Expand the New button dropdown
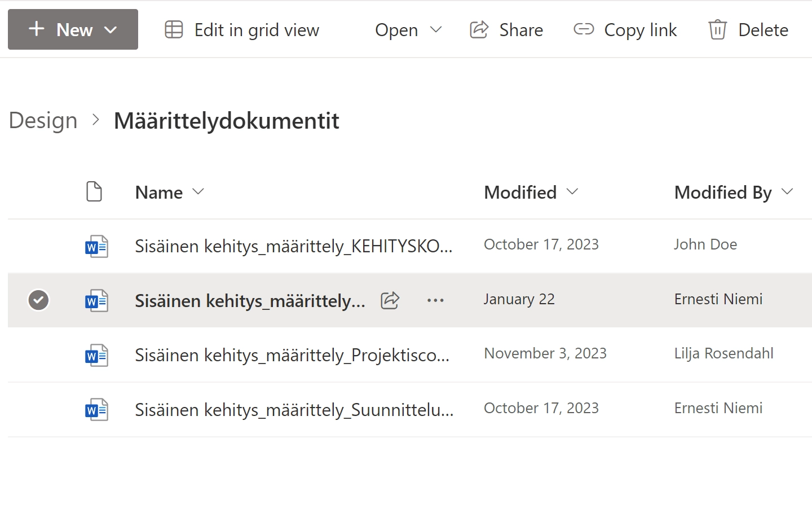The height and width of the screenshot is (508, 812). pyautogui.click(x=111, y=29)
